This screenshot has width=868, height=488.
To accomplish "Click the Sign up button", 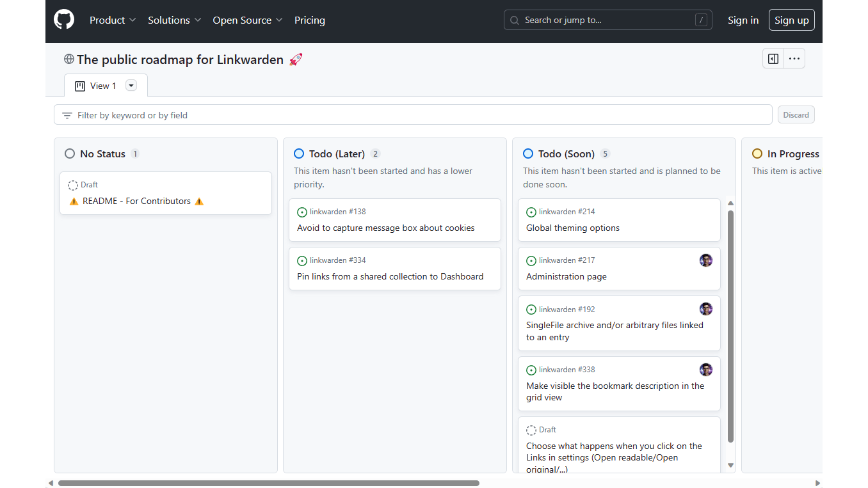I will point(791,20).
